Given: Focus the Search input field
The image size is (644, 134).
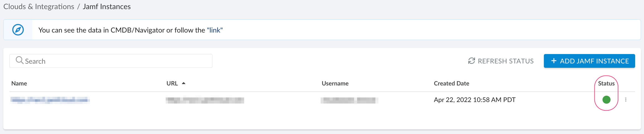Looking at the screenshot, I should coord(116,61).
